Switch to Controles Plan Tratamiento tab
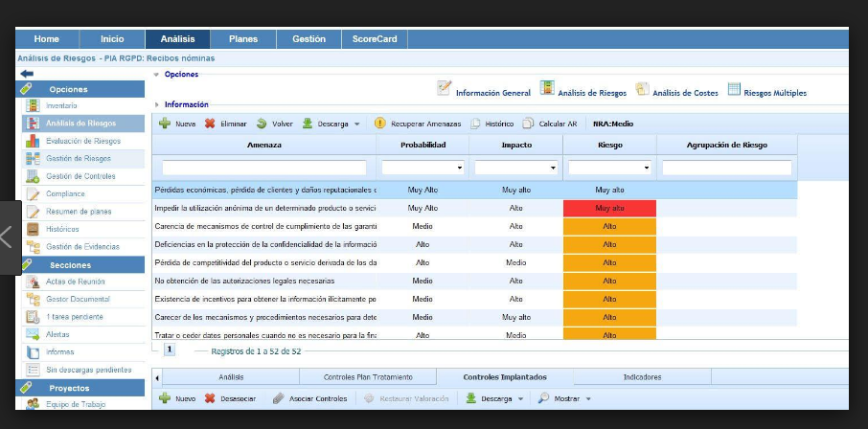Image resolution: width=868 pixels, height=429 pixels. coord(368,377)
